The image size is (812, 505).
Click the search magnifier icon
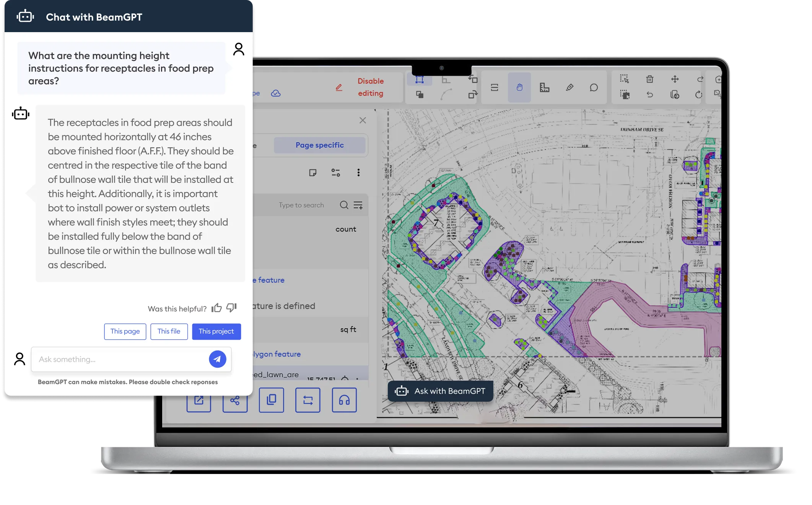(344, 205)
